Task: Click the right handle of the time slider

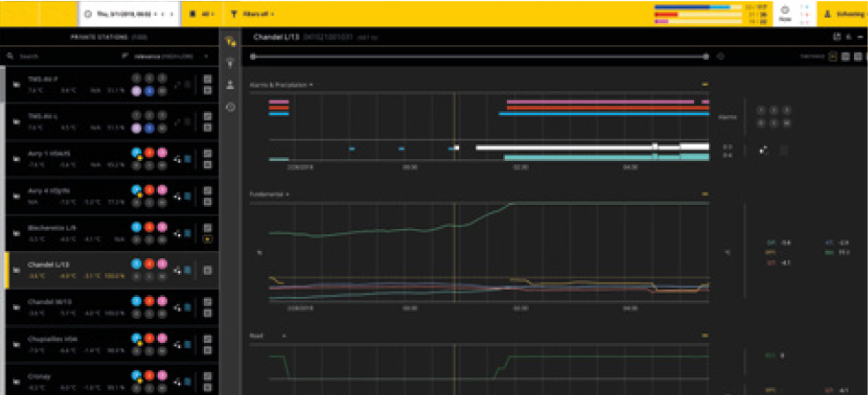Action: 706,56
